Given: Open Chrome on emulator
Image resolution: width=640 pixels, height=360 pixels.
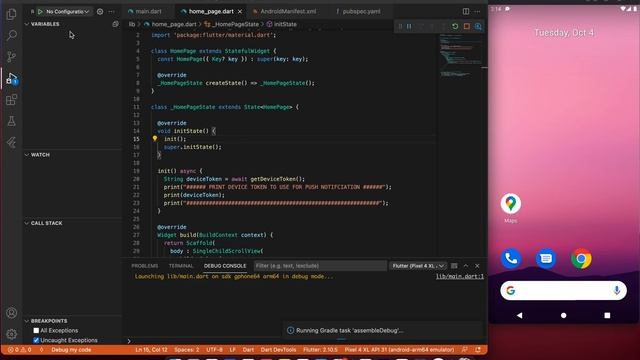Looking at the screenshot, I should click(581, 258).
